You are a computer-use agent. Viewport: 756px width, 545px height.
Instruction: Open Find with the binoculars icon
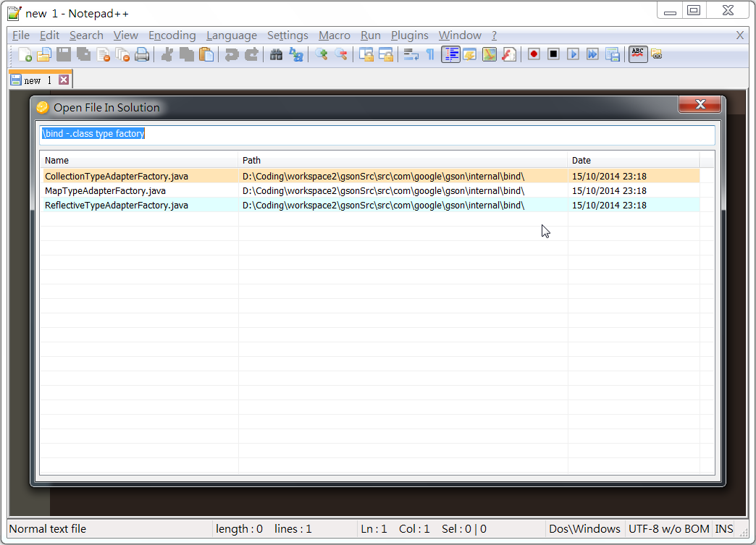277,54
